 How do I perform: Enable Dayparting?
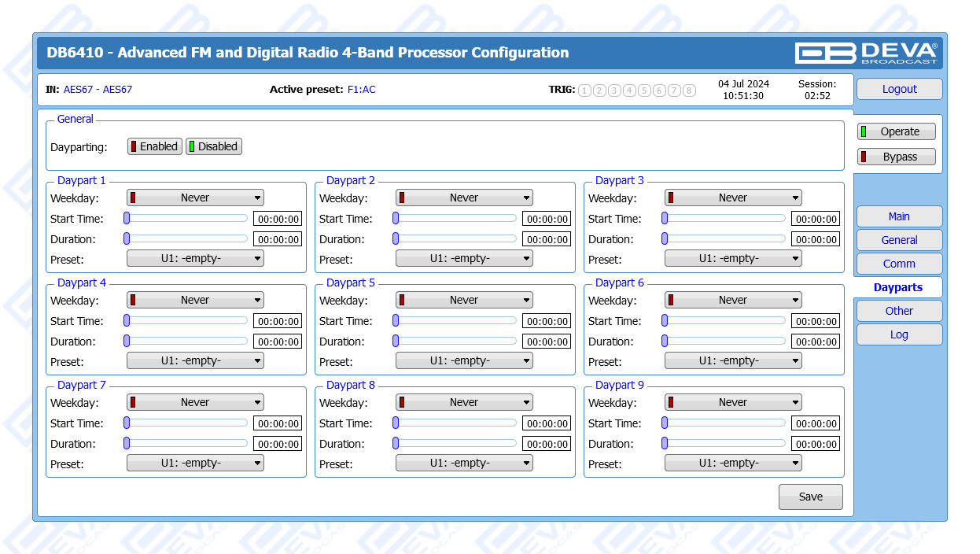[155, 146]
